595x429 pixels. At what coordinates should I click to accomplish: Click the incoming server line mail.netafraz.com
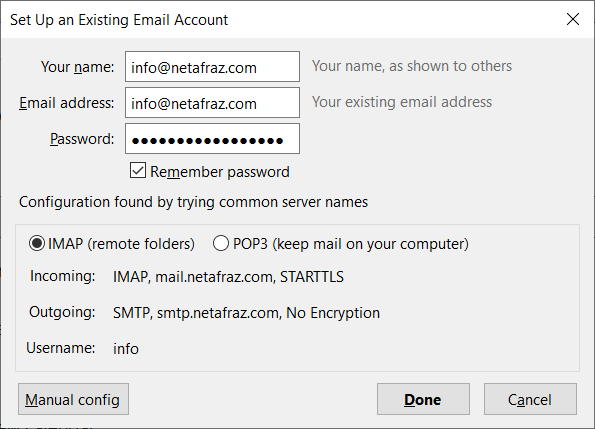228,277
